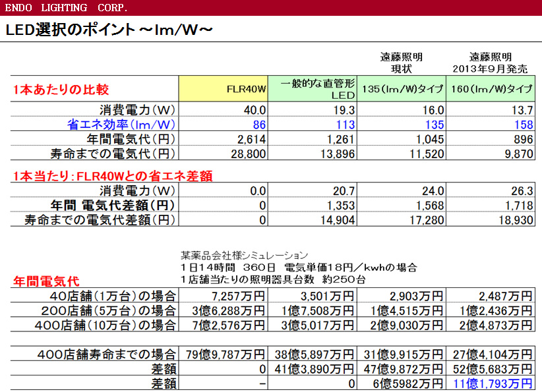Click the value 2,487万円
The width and height of the screenshot is (542, 392).
tap(505, 296)
